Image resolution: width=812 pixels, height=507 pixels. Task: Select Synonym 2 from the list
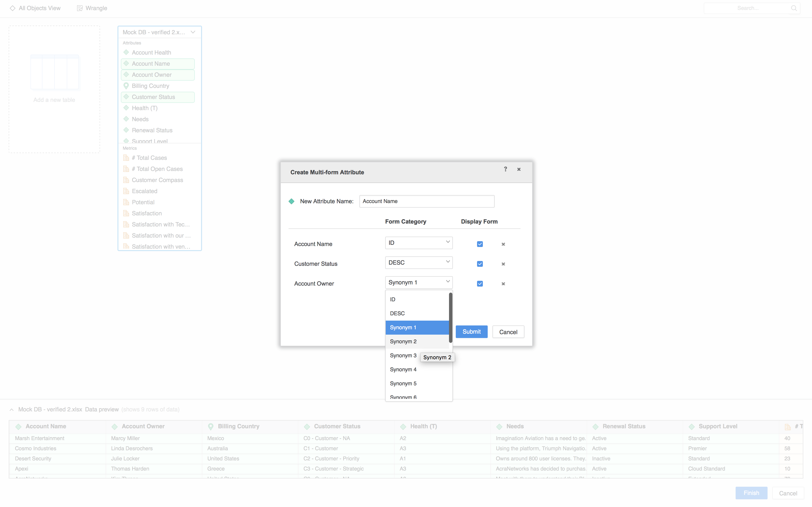(403, 341)
